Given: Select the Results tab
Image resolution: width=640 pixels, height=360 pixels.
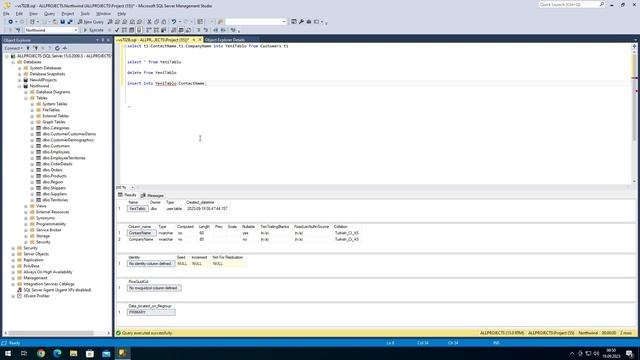Looking at the screenshot, I should point(127,195).
